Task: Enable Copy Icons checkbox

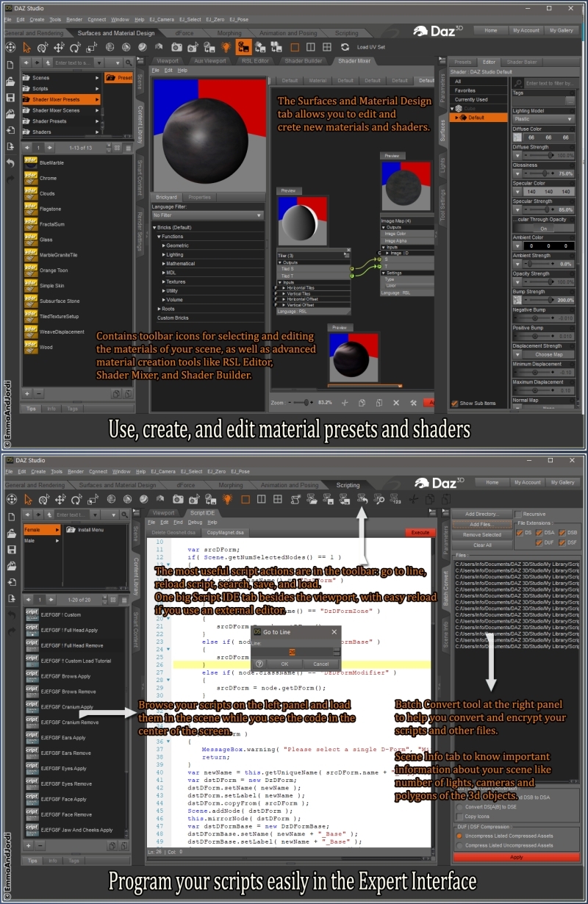Action: (x=460, y=817)
